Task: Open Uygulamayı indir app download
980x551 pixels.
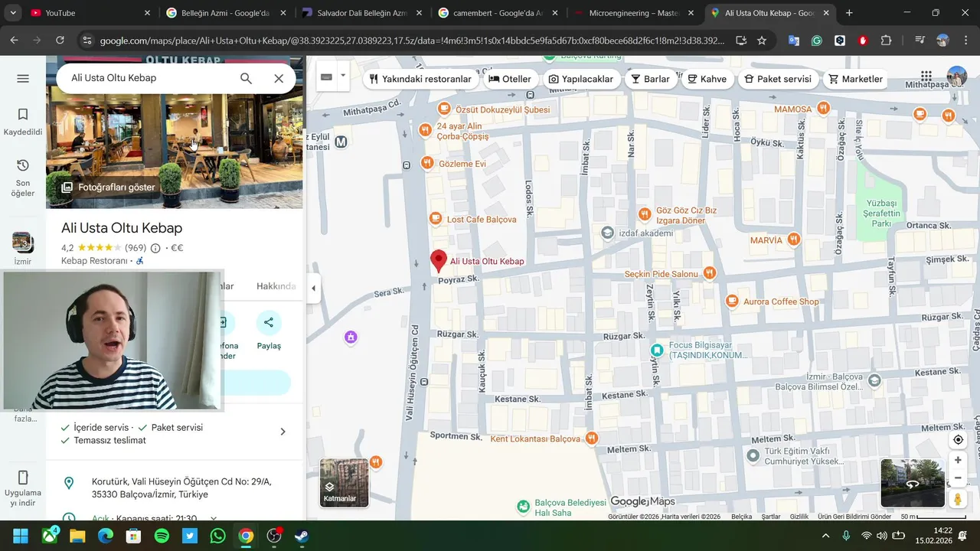Action: pos(23,489)
